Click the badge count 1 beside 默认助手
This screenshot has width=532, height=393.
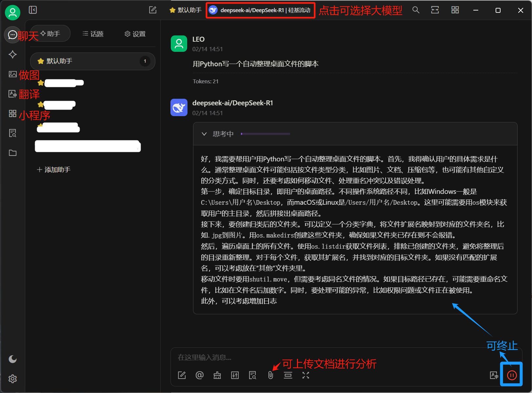(145, 61)
